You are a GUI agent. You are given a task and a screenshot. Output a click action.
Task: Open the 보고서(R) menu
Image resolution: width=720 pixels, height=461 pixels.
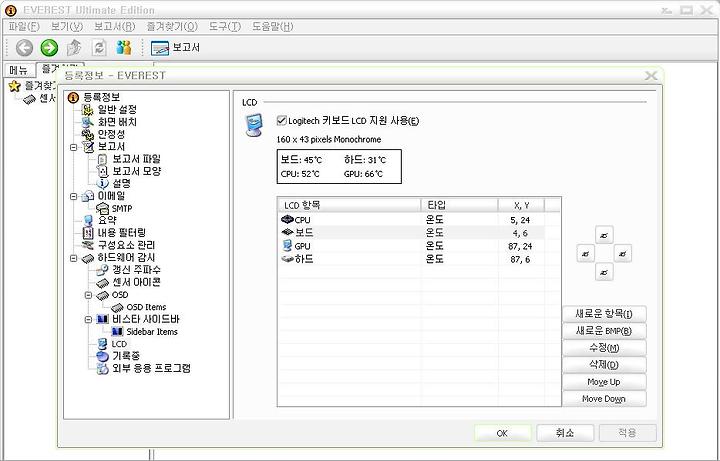[x=114, y=27]
